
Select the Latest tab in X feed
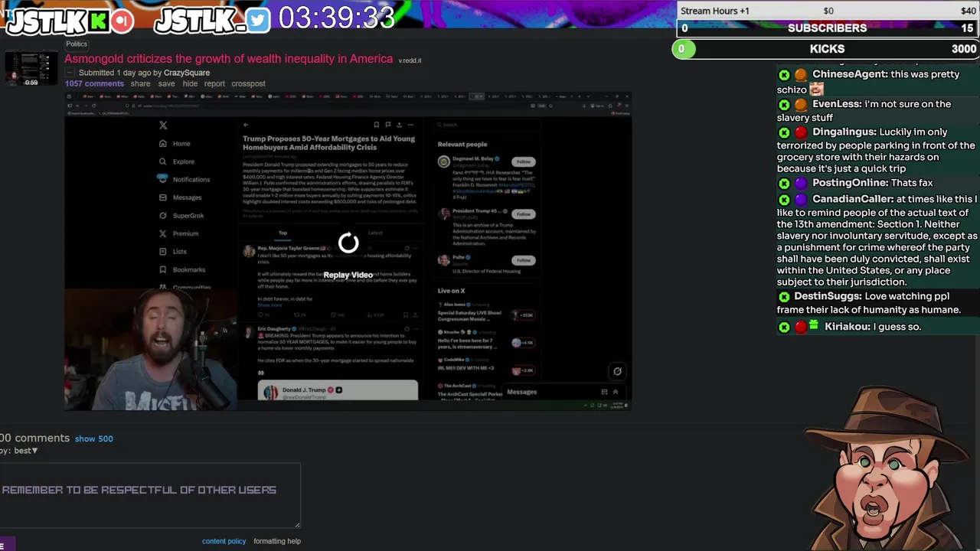(375, 233)
